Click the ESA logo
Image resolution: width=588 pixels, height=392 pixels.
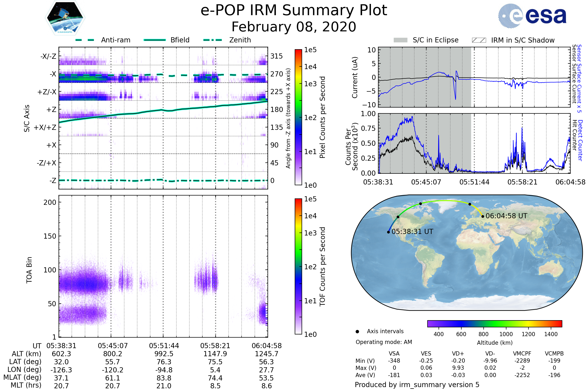pyautogui.click(x=532, y=15)
